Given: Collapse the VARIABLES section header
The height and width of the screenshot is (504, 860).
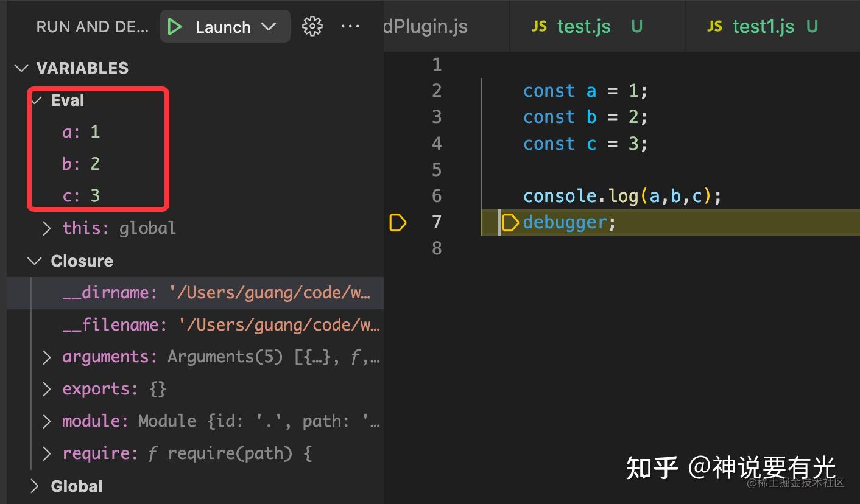Looking at the screenshot, I should (22, 68).
